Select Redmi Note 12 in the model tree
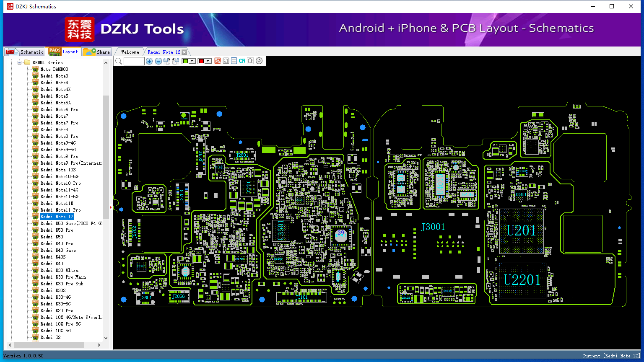This screenshot has width=644, height=362. [57, 217]
